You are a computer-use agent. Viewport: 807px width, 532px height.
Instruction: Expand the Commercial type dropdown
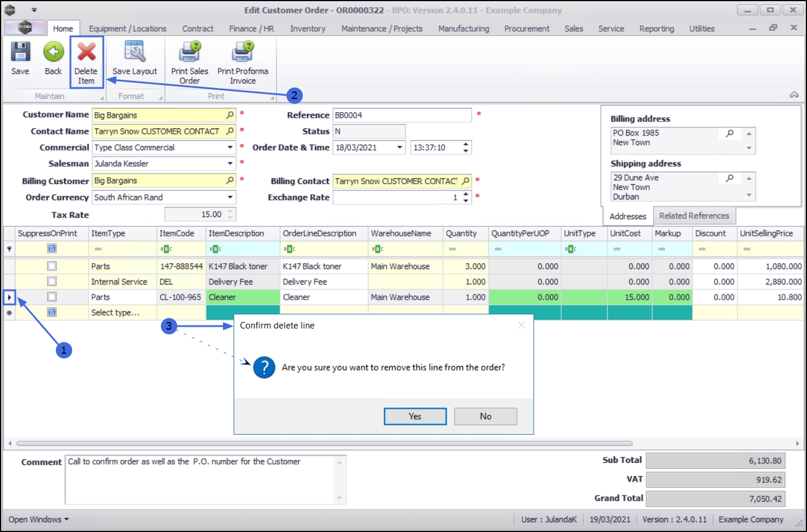[x=230, y=148]
